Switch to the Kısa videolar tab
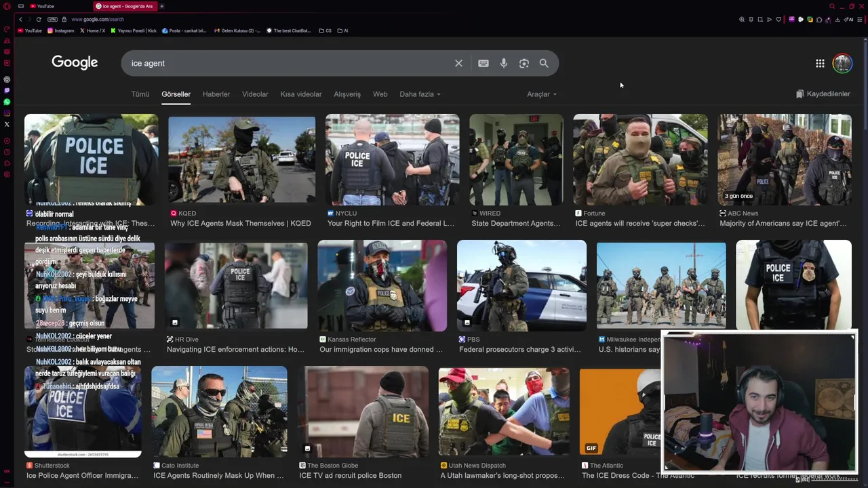Image resolution: width=868 pixels, height=488 pixels. point(301,94)
